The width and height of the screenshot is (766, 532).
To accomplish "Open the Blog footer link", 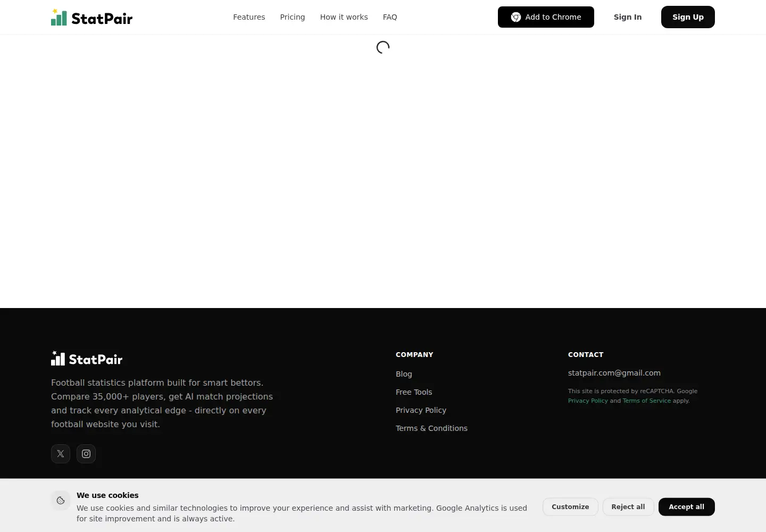I will coord(404,374).
